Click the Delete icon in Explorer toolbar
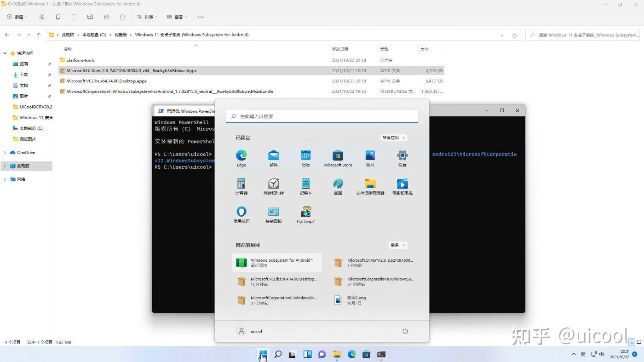The width and height of the screenshot is (644, 362). pos(122,17)
